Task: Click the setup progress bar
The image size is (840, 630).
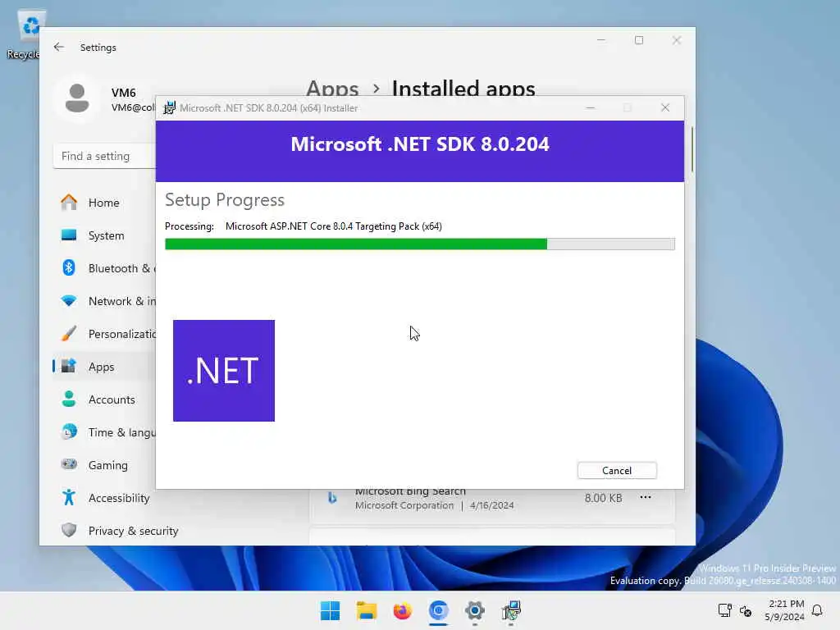Action: (x=419, y=244)
